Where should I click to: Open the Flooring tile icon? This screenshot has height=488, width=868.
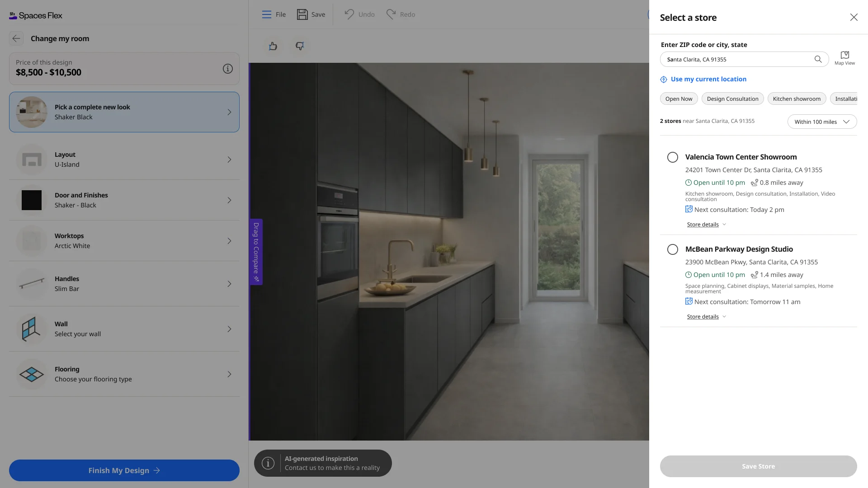pyautogui.click(x=32, y=374)
